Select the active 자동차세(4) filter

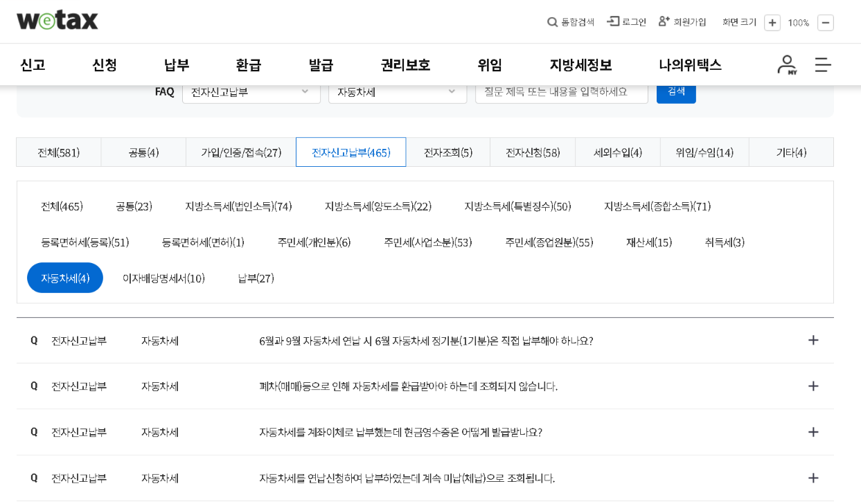65,278
